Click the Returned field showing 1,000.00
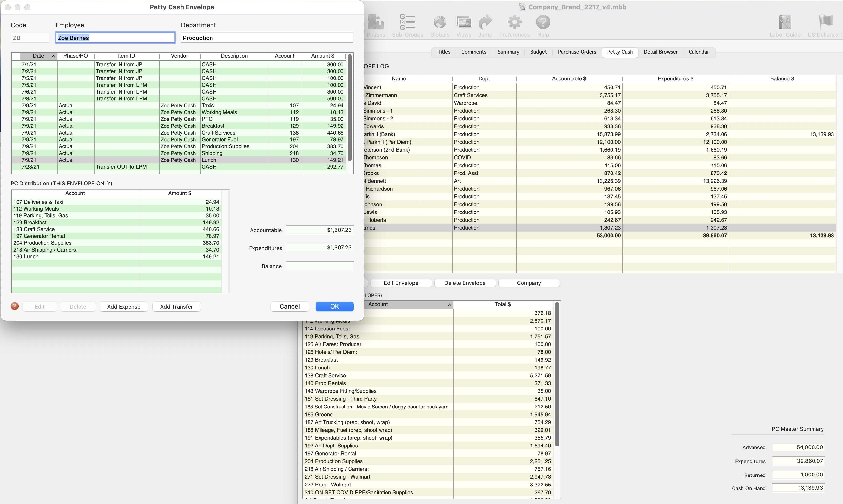 point(798,475)
